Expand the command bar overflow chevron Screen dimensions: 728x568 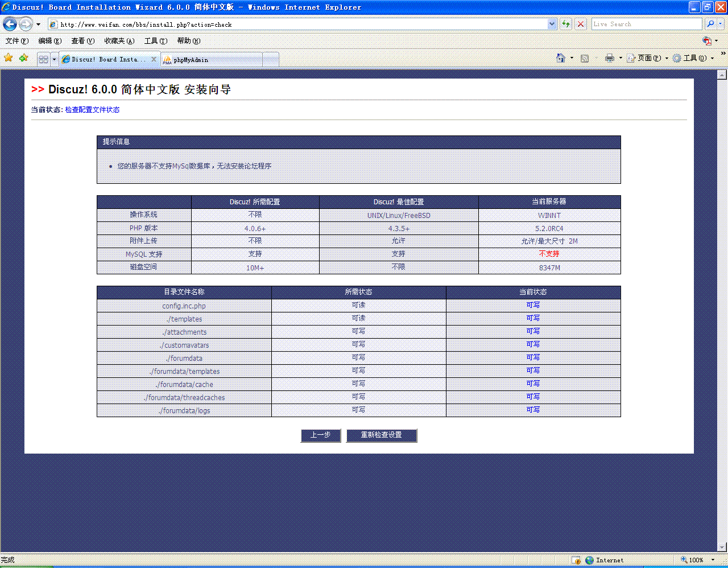[723, 54]
